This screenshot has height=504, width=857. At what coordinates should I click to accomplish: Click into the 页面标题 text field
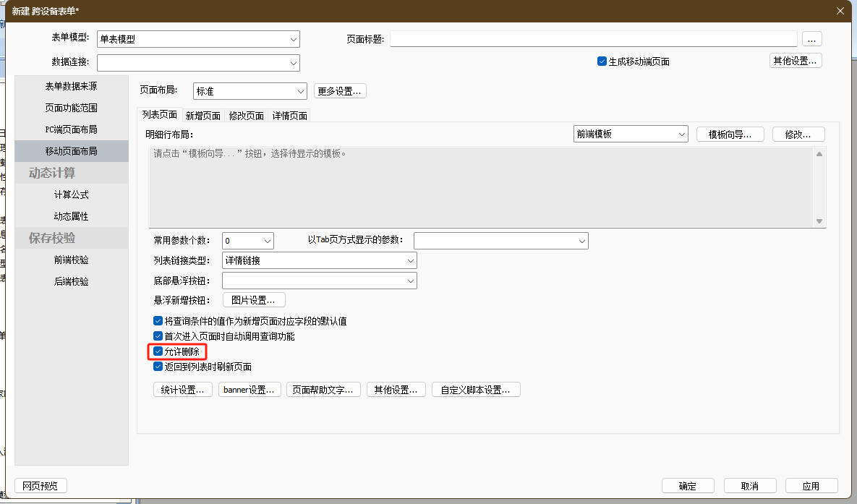point(593,39)
